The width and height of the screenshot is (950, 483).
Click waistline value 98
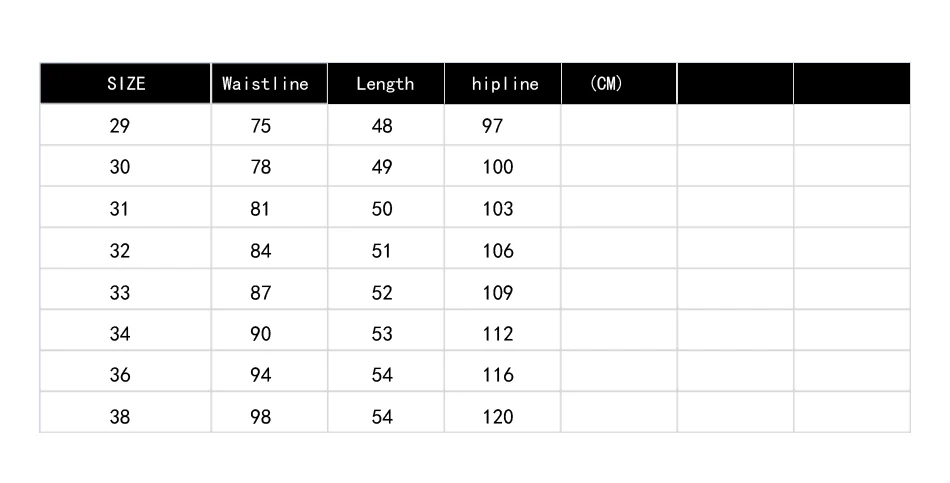261,417
